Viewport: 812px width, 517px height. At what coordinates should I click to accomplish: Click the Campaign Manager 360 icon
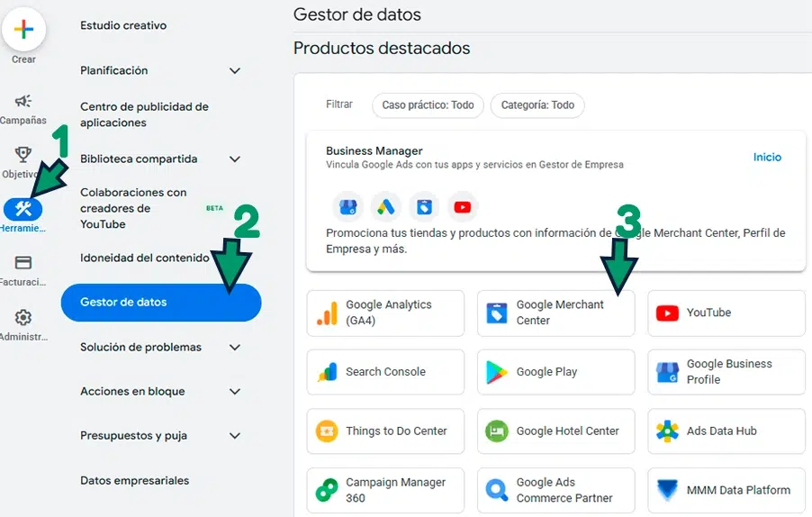[327, 490]
